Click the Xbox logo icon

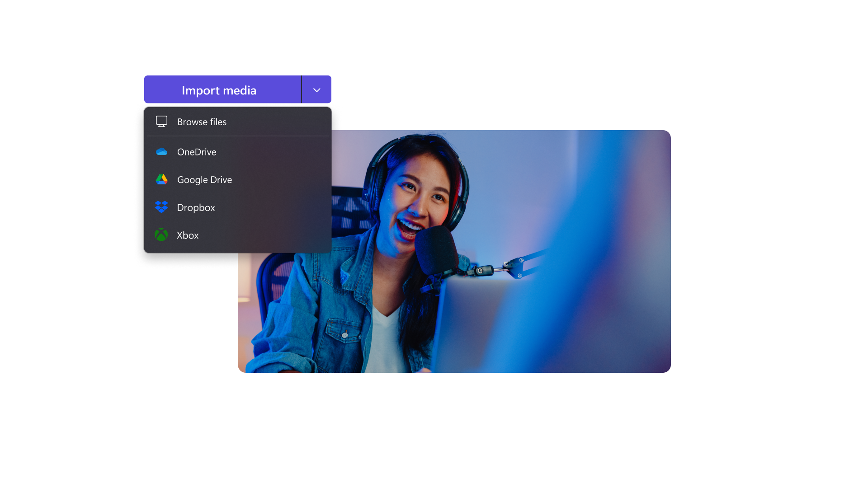161,235
